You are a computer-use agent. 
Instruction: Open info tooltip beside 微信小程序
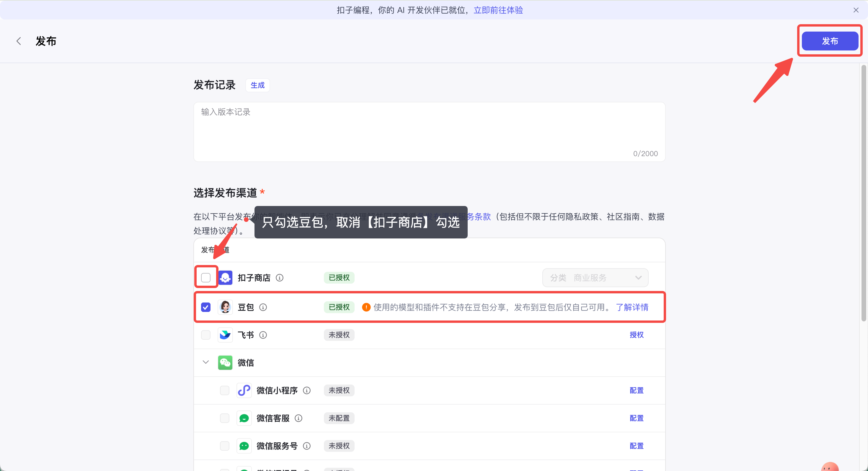pos(307,390)
